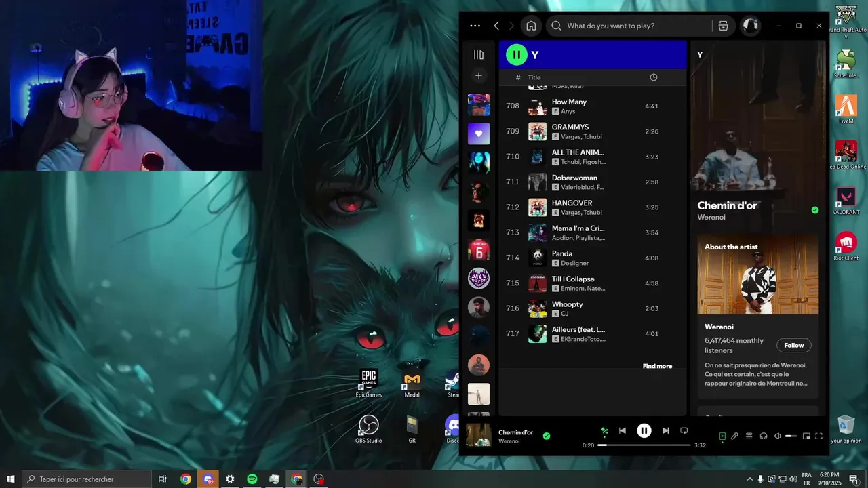Open GR desktop shortcut

pos(412,429)
